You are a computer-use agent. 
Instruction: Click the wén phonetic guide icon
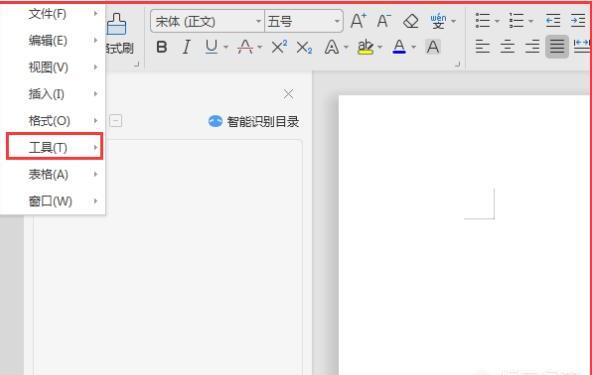438,21
